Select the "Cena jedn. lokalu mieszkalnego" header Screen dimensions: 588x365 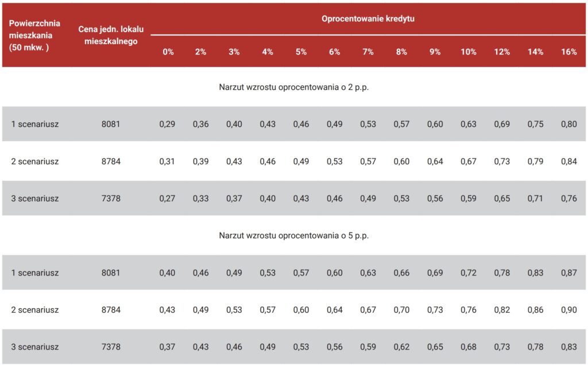pos(111,35)
